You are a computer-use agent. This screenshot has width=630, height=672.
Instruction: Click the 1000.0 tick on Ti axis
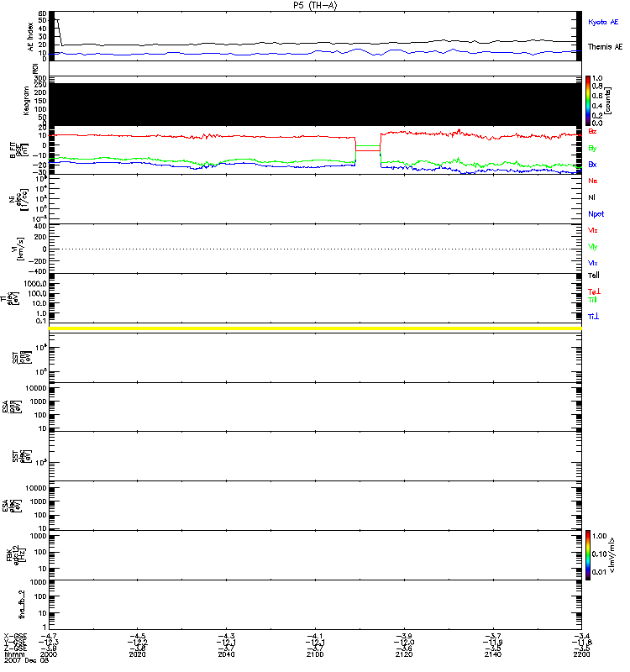click(x=35, y=284)
